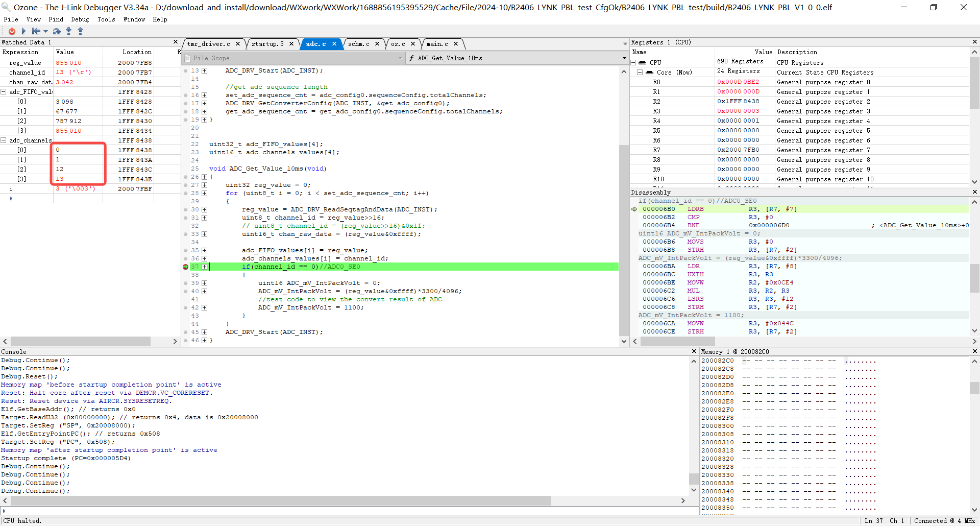Click the File Scope document icon
Viewport: 980px width, 526px height.
187,58
